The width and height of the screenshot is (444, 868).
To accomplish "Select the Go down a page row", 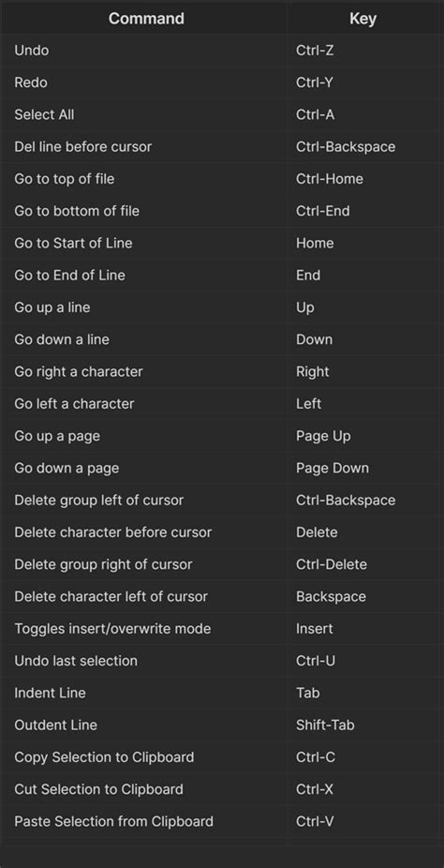I will coord(222,468).
